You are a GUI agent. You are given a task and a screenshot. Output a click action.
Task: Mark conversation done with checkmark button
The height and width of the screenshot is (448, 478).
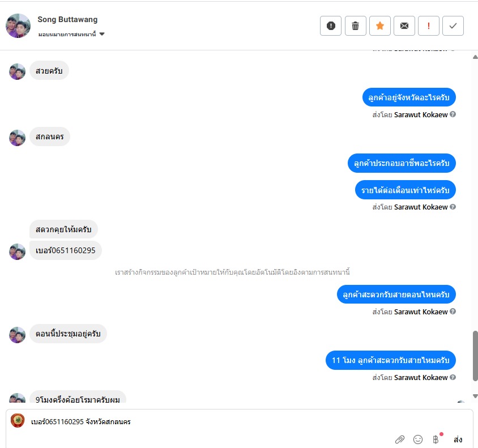pyautogui.click(x=453, y=26)
